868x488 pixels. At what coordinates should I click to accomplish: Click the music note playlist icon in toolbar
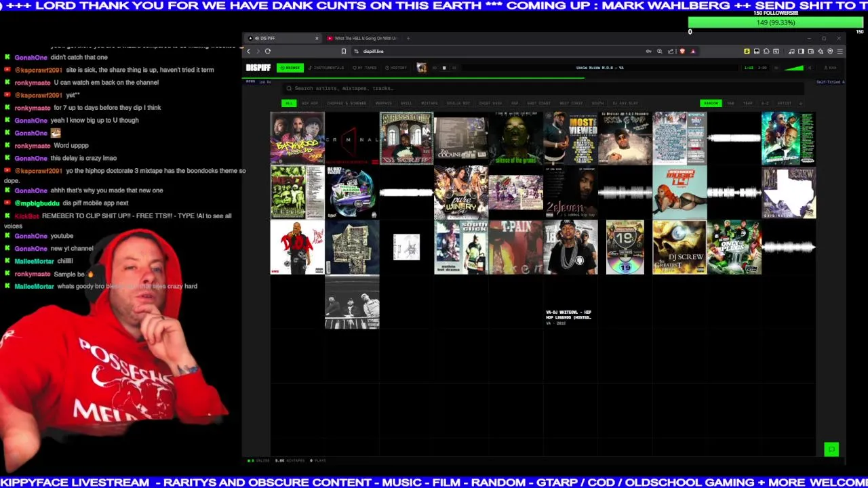[791, 52]
